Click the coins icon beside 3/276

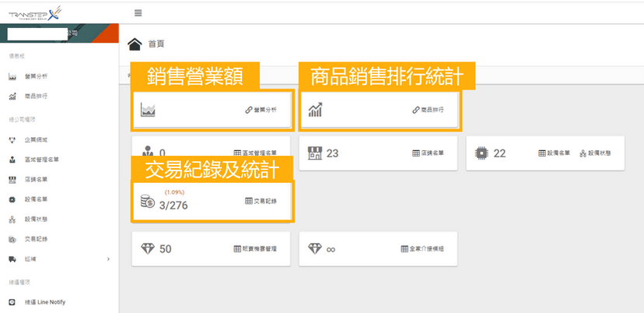(x=147, y=202)
